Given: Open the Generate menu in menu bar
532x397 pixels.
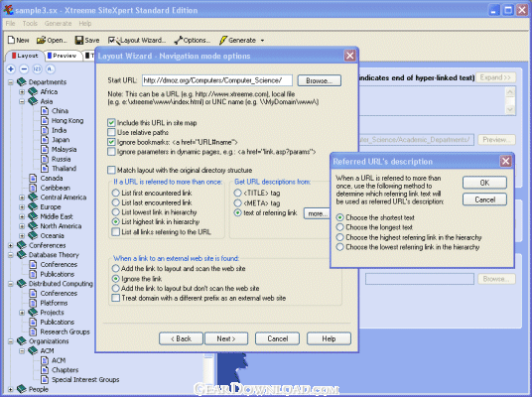Looking at the screenshot, I should pyautogui.click(x=58, y=24).
